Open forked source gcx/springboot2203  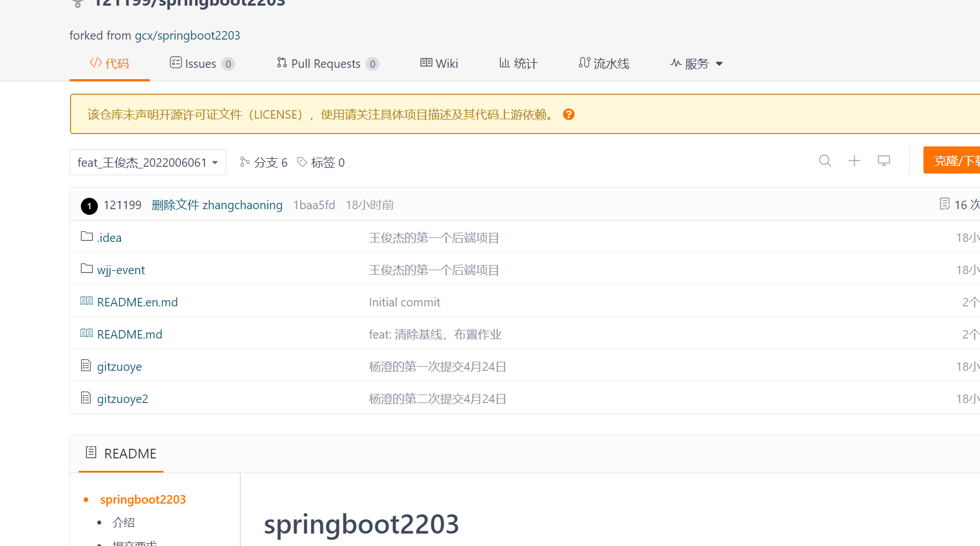pyautogui.click(x=187, y=35)
